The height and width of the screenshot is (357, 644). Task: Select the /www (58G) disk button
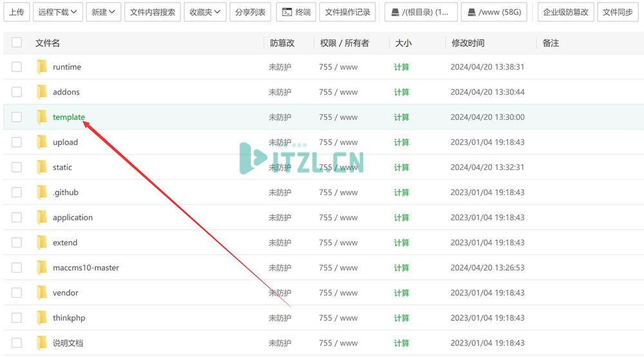coord(494,12)
